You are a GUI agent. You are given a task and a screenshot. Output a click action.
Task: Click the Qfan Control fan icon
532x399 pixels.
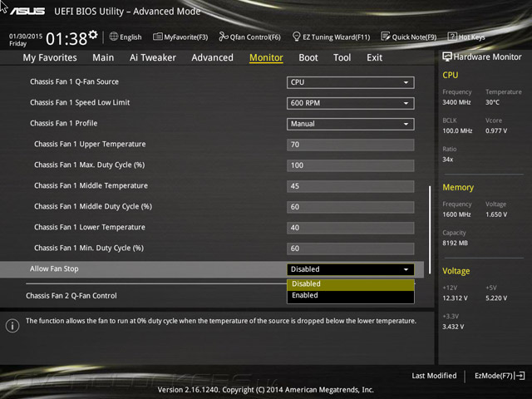coord(224,37)
